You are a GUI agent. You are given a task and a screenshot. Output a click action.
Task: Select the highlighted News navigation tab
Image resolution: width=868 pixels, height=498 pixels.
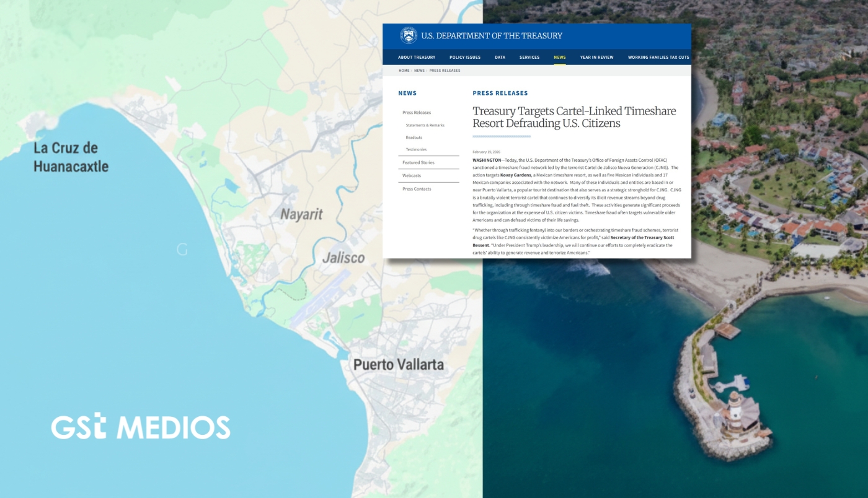(559, 58)
